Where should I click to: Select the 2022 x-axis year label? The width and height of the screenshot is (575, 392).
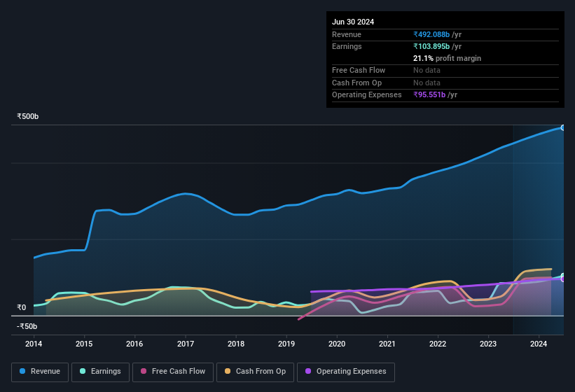[438, 344]
